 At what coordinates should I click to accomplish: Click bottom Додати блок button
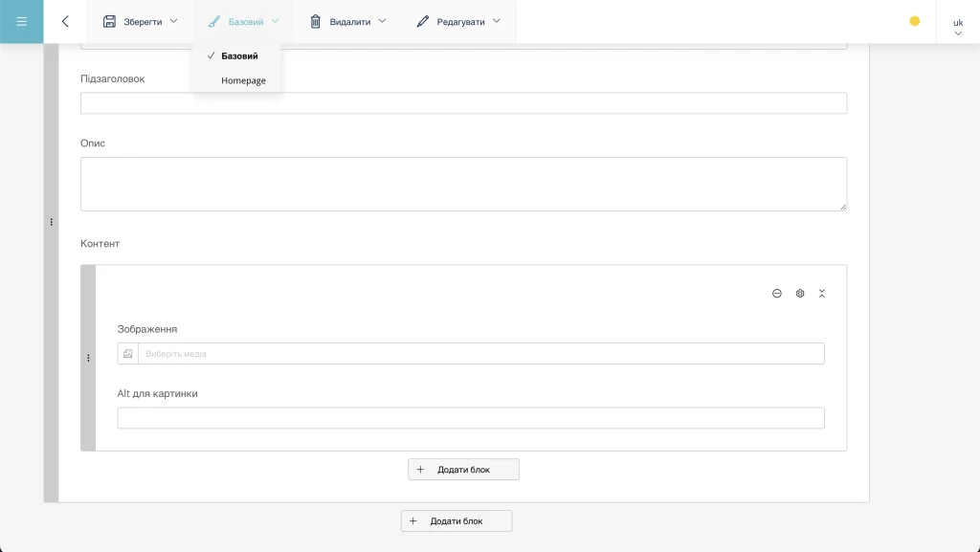point(457,520)
